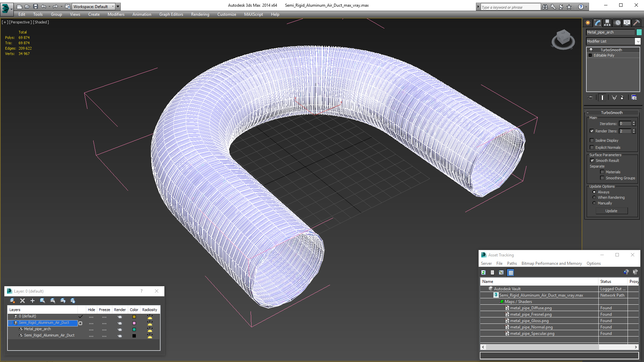Click Select Highlighted Objects and Layers icon

point(43,301)
